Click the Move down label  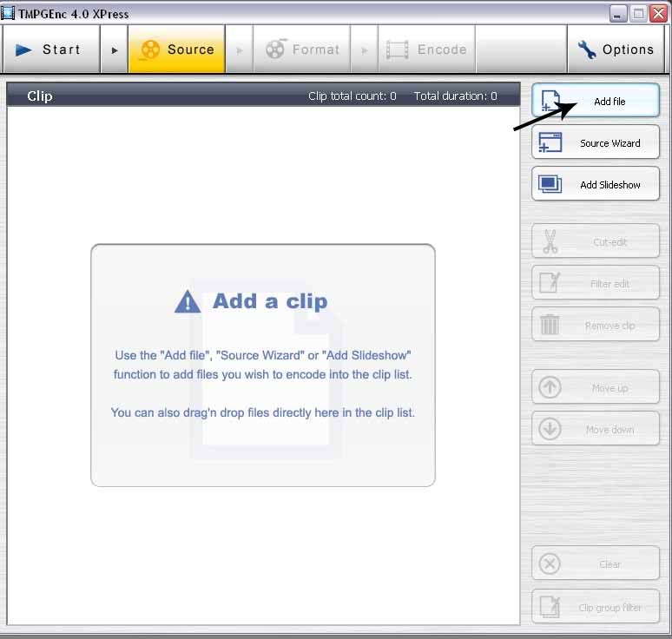[609, 430]
